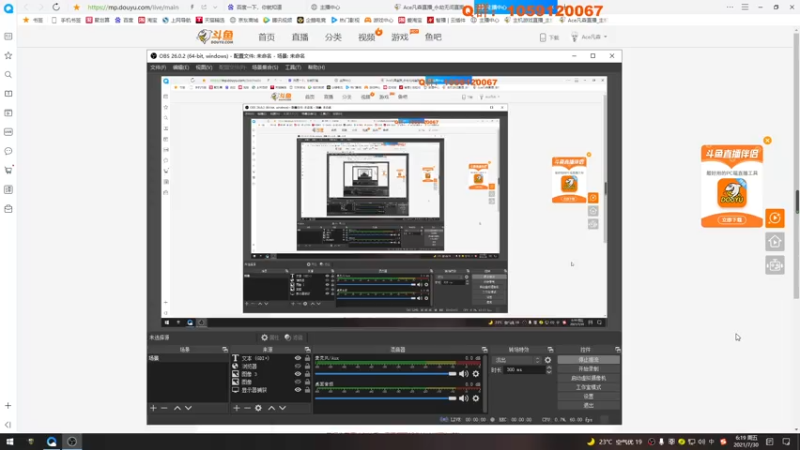Move scene up with arrow
Viewport: 800px width, 450px height.
tap(177, 408)
